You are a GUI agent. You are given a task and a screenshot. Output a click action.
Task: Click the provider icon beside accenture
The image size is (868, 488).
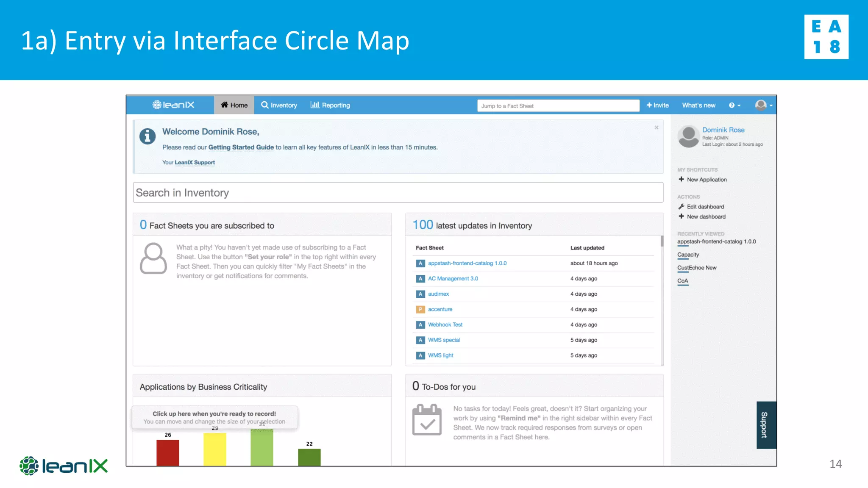point(420,309)
